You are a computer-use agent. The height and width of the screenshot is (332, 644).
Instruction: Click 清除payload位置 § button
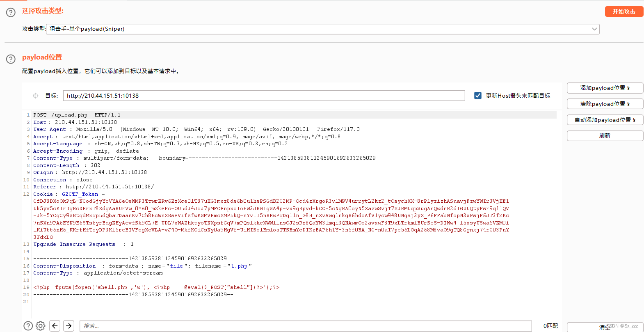coord(605,104)
